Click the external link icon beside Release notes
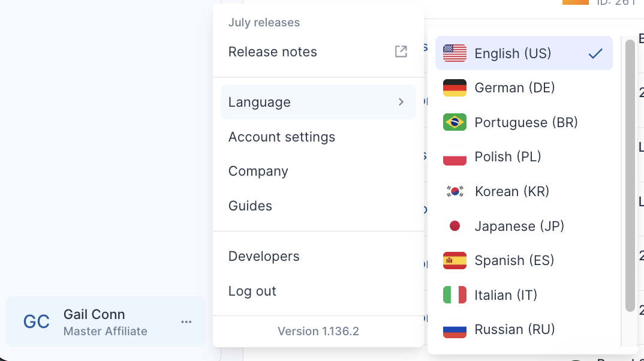The width and height of the screenshot is (644, 361). pos(401,52)
